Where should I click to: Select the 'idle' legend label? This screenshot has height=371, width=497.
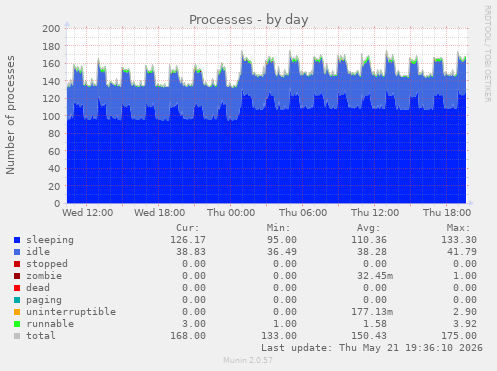point(38,252)
